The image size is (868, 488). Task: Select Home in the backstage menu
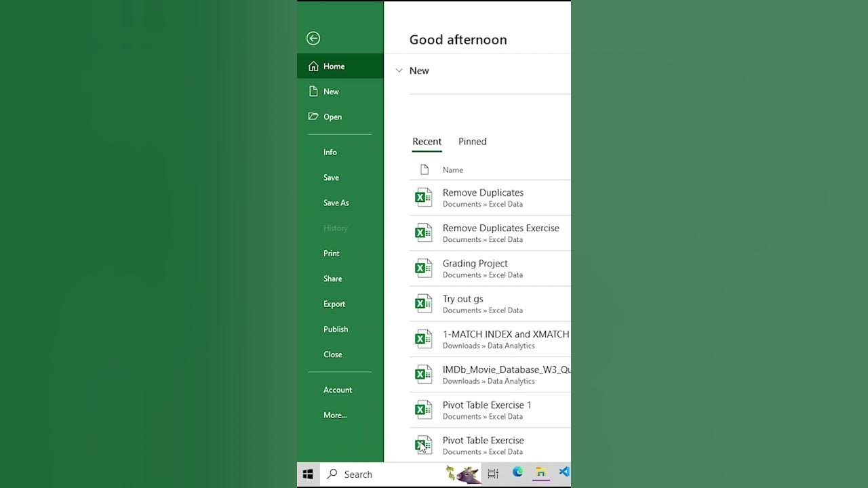[x=340, y=66]
